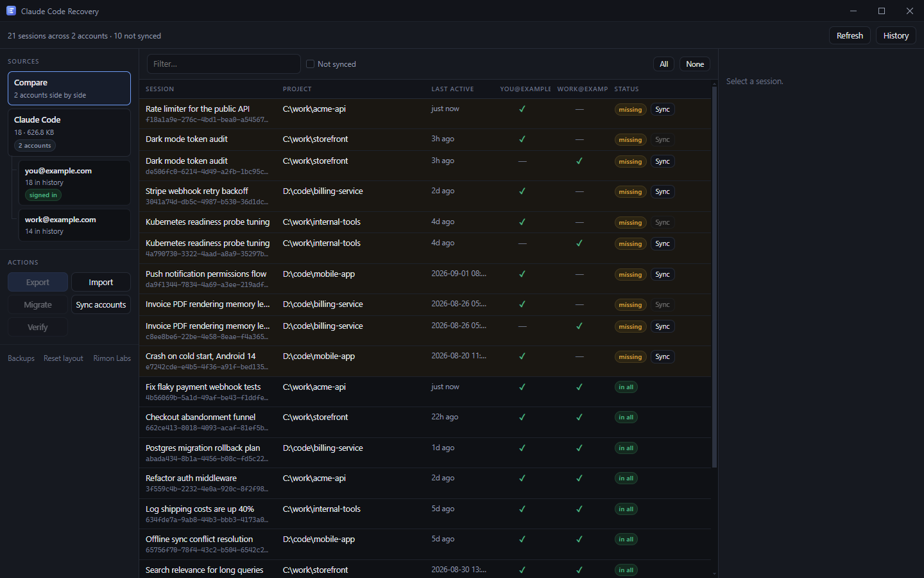Select session Log shipping costs are up 40%

425,514
